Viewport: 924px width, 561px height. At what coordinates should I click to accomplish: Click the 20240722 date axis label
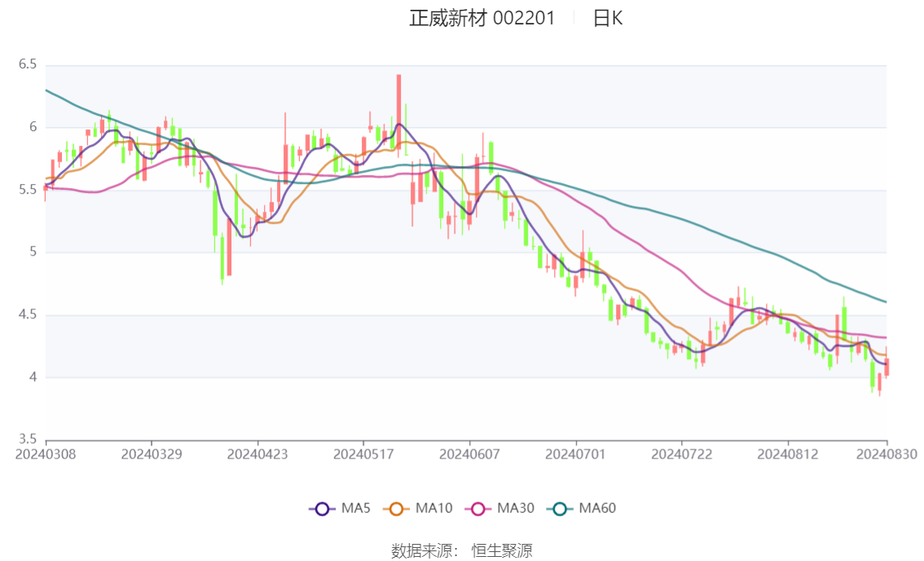(682, 454)
